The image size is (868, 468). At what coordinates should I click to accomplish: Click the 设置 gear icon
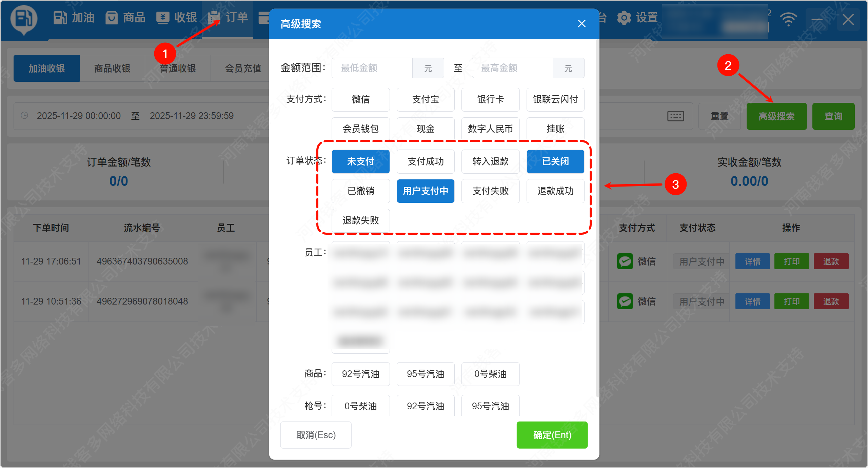624,18
